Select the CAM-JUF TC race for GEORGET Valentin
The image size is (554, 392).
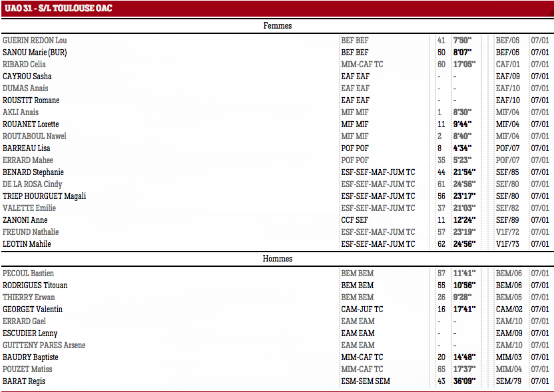pyautogui.click(x=362, y=309)
